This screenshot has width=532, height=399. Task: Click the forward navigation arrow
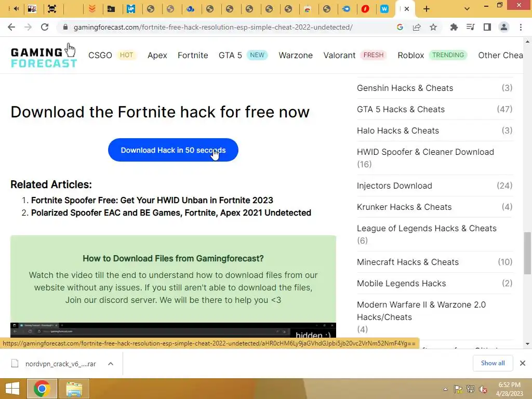28,27
